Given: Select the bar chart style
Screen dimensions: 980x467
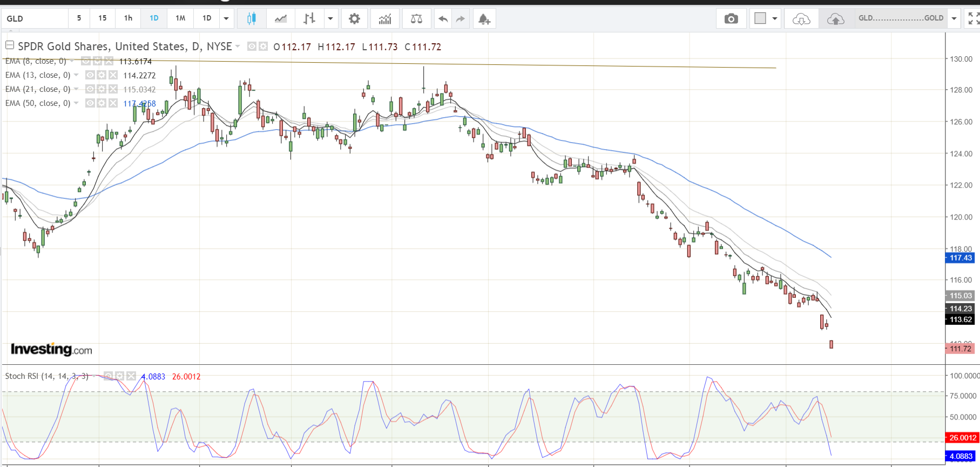Looking at the screenshot, I should click(309, 18).
